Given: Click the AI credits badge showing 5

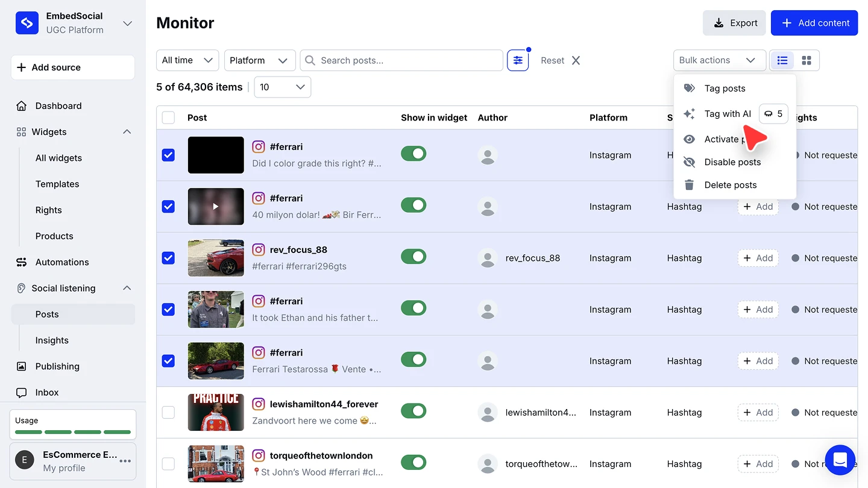Looking at the screenshot, I should (773, 114).
